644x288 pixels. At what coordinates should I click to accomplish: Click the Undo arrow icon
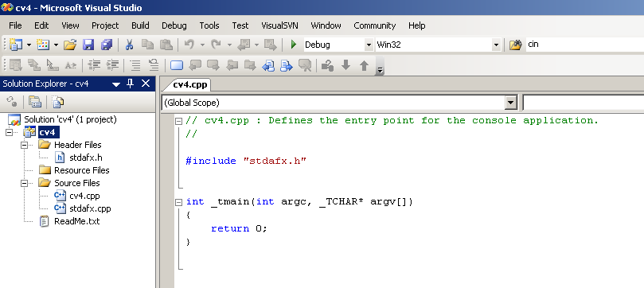(x=189, y=45)
